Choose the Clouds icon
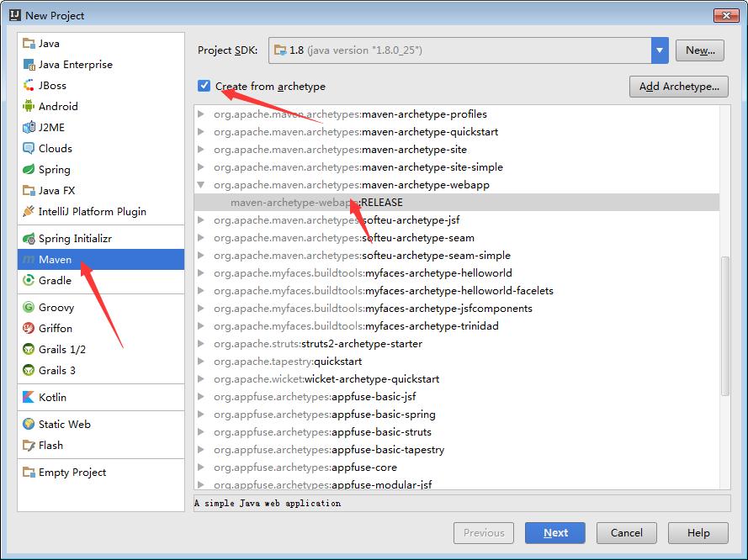Viewport: 748px width, 560px height. click(29, 148)
